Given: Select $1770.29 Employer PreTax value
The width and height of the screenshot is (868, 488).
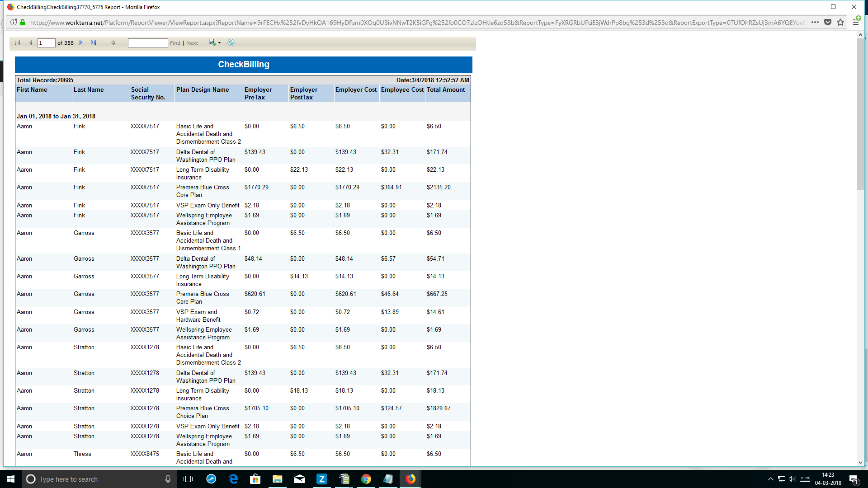Looking at the screenshot, I should (x=256, y=187).
